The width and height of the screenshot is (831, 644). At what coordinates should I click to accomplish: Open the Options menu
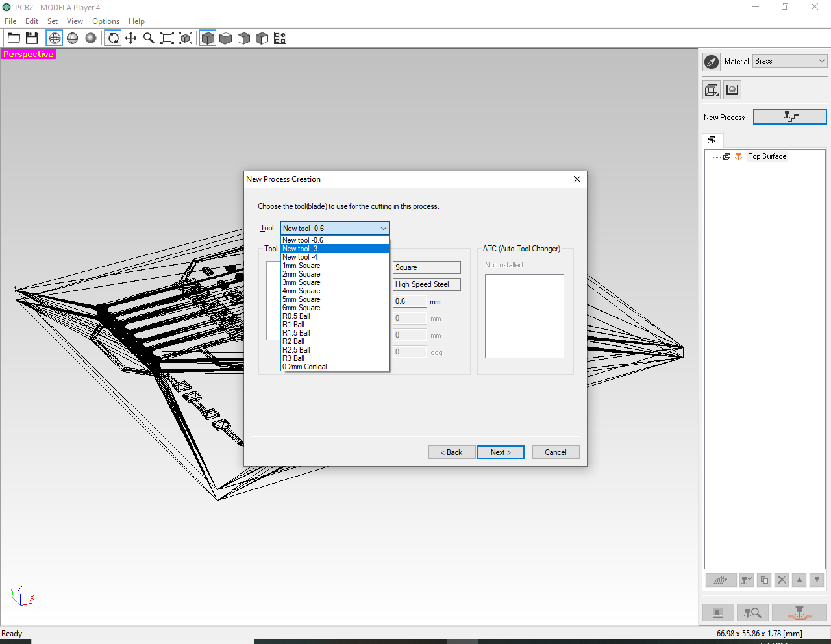click(106, 21)
